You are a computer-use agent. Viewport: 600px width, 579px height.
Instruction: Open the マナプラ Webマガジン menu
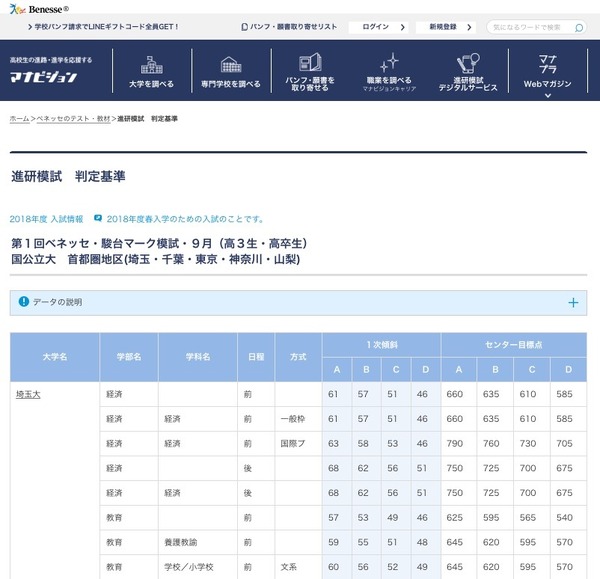tap(548, 71)
